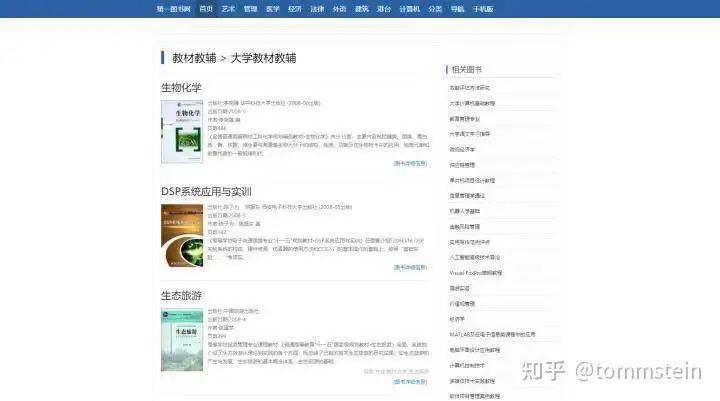This screenshot has width=720, height=401.
Task: Open 微观经济学 in related books
Action: 462,149
